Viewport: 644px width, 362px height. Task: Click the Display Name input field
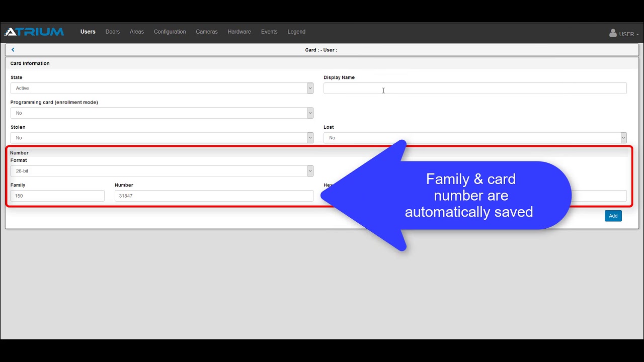475,88
